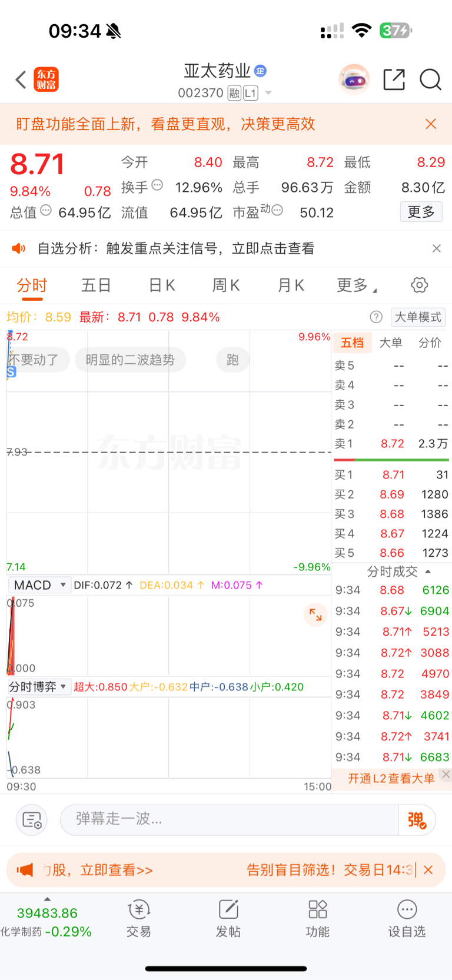The height and width of the screenshot is (980, 452).
Task: Expand stock code dropdown arrow
Action: tap(268, 93)
